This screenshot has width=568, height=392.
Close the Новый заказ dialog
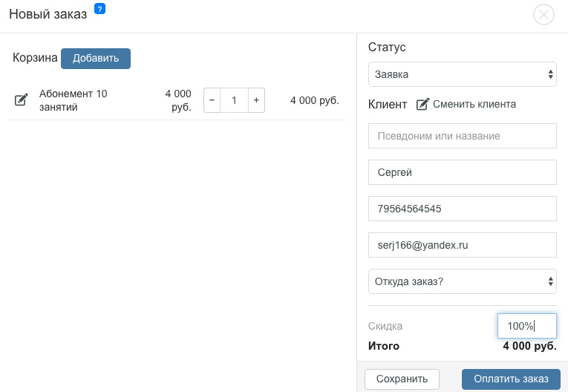[x=543, y=15]
